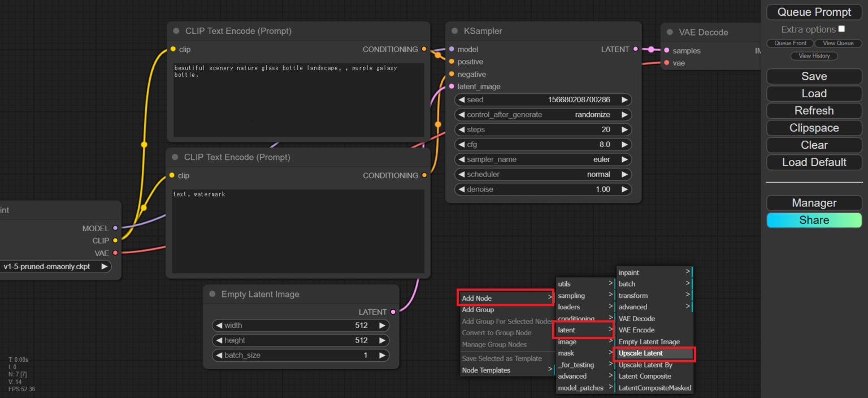Image resolution: width=868 pixels, height=398 pixels.
Task: Click the Empty Latent Image LATENT output dot
Action: (x=393, y=312)
